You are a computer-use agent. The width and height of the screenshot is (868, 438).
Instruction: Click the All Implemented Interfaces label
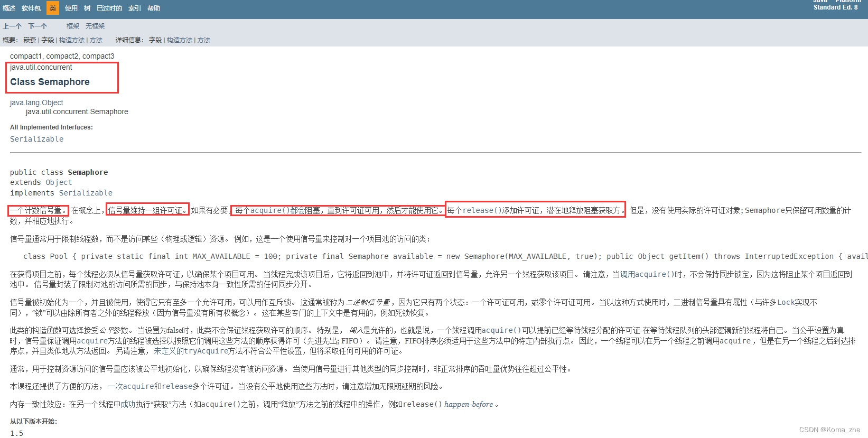tap(51, 127)
